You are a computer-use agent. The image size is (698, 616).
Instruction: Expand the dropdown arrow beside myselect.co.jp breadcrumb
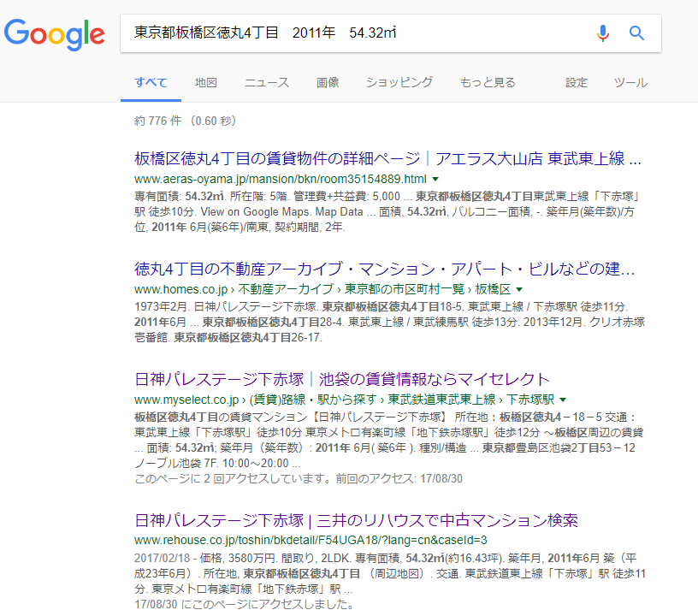coord(563,400)
